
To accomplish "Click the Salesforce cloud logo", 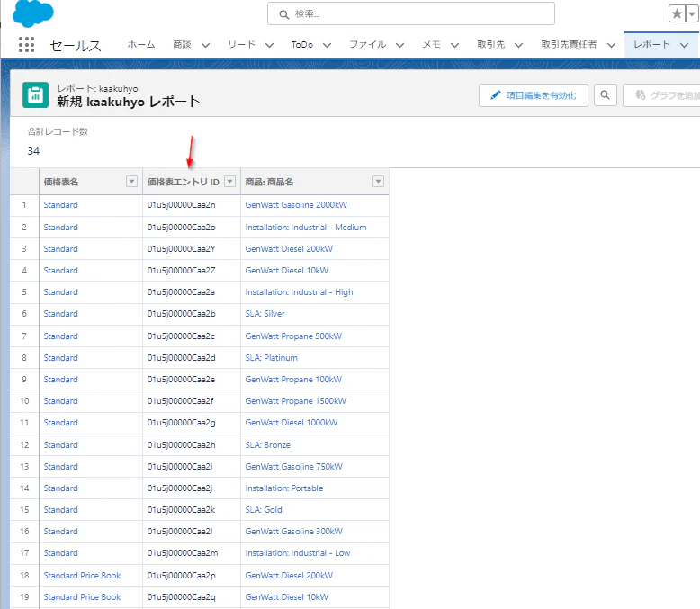I will (x=33, y=13).
